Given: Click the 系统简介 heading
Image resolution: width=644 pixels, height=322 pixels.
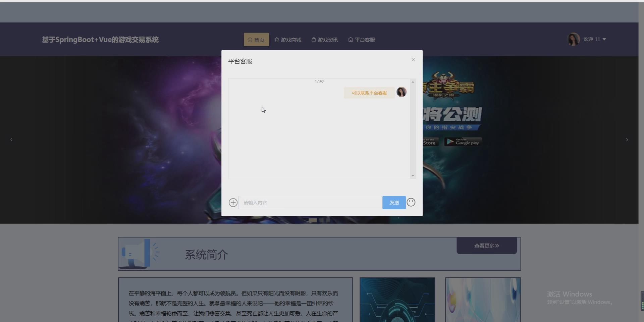Looking at the screenshot, I should 207,255.
